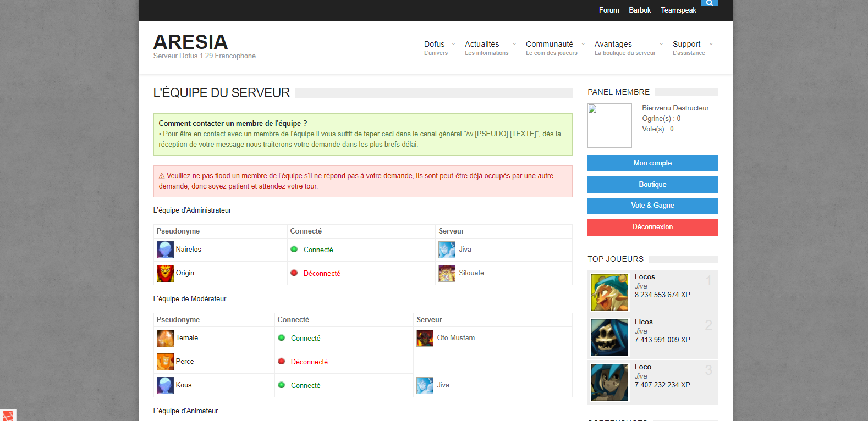
Task: Open the Teamspeak link
Action: coord(678,10)
